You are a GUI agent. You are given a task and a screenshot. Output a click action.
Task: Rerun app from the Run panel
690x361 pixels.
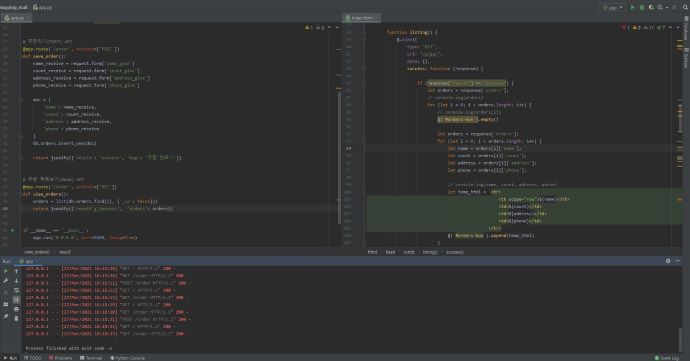6,272
